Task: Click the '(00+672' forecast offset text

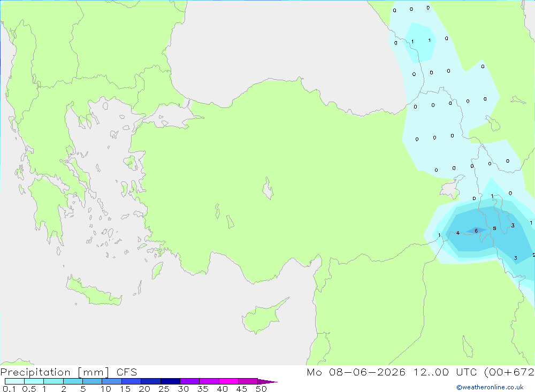Action: coord(509,372)
